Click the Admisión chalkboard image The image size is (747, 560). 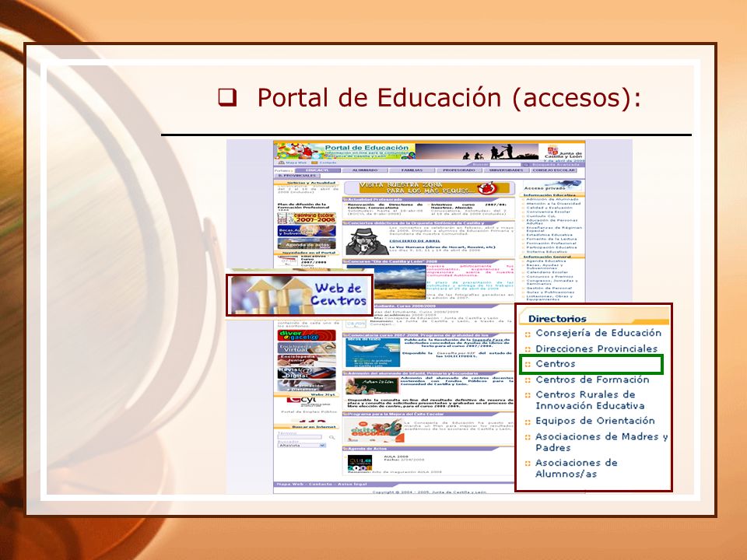tap(373, 385)
